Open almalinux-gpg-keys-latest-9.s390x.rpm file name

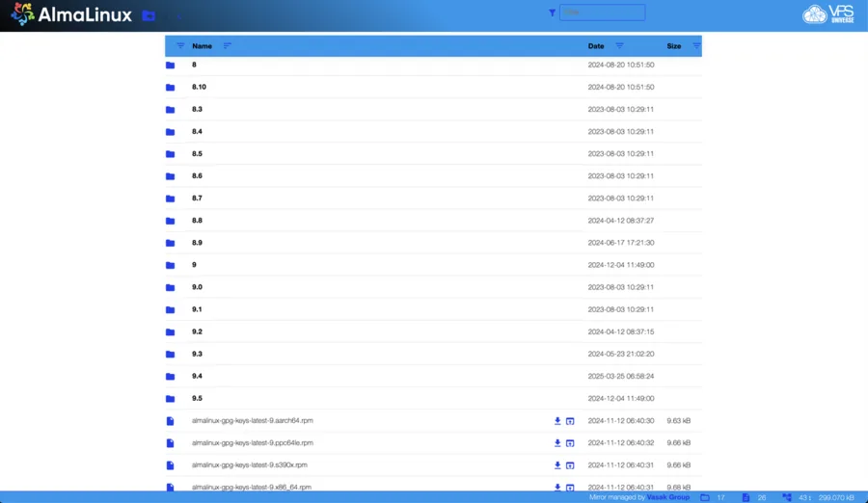250,464
